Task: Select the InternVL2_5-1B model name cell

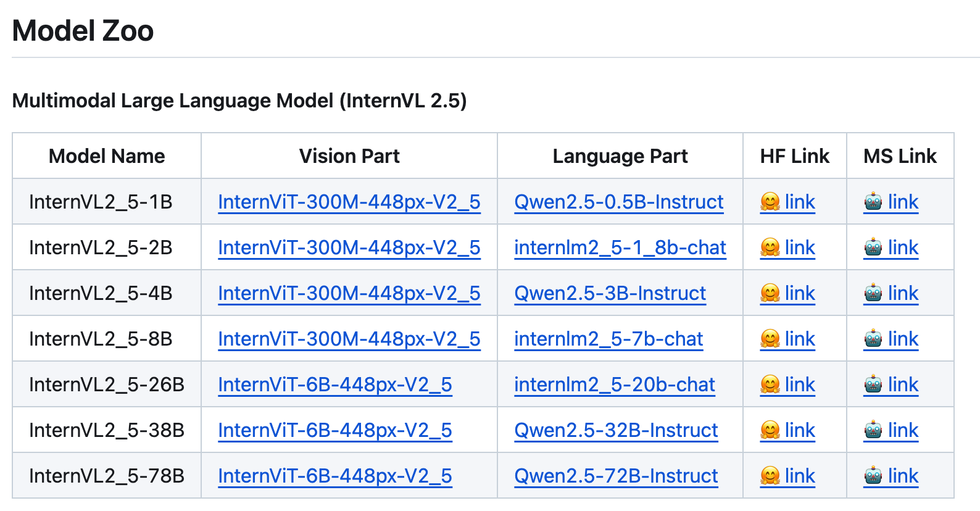Action: click(107, 202)
